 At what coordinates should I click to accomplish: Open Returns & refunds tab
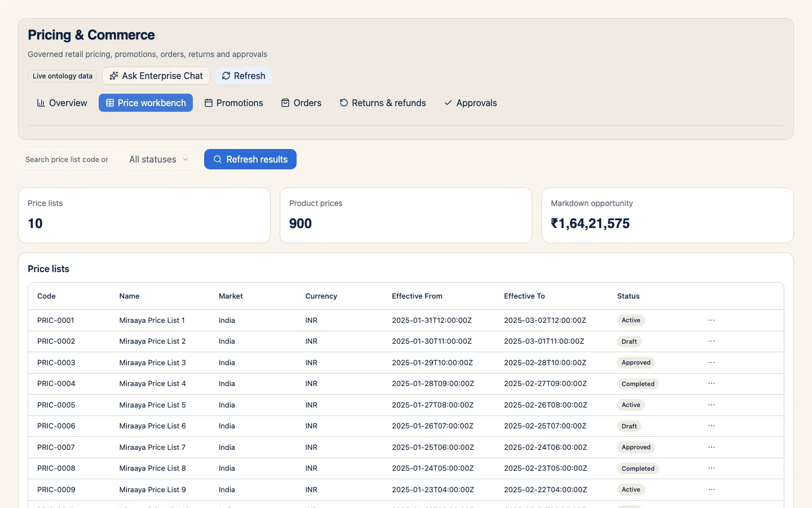(x=382, y=103)
